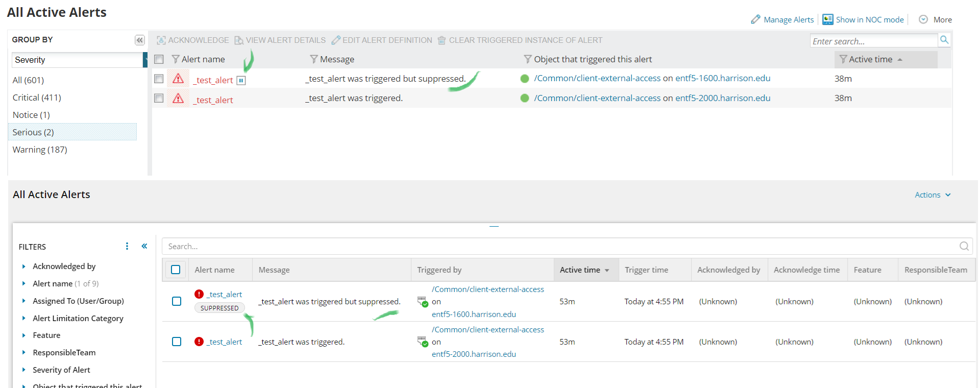Select the Warning (187) group
The image size is (980, 388).
coord(40,150)
